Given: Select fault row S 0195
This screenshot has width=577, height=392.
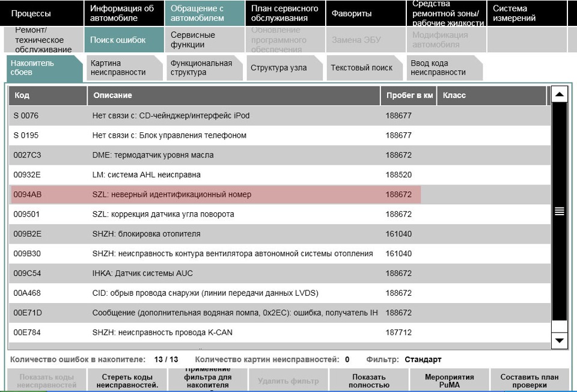Looking at the screenshot, I should [279, 135].
